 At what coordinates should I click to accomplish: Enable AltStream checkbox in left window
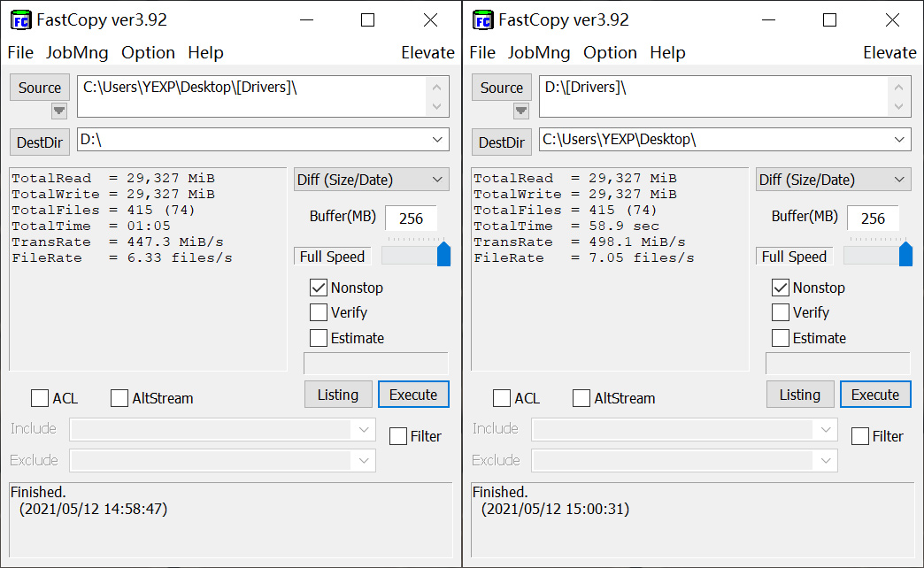click(119, 398)
